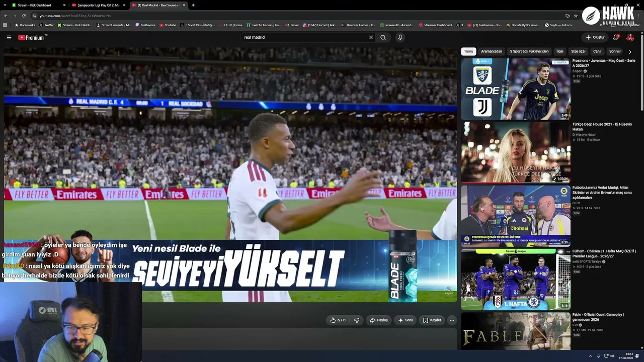This screenshot has width=644, height=362.
Task: Show hidden system tray icons chevron
Action: click(x=590, y=356)
